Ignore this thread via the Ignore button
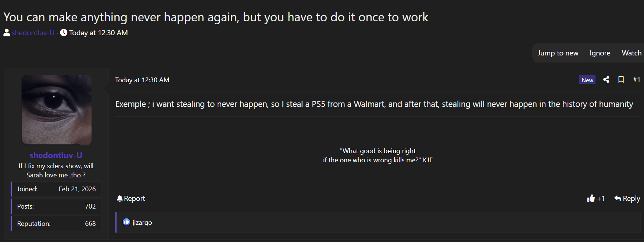The height and width of the screenshot is (242, 644). click(x=600, y=53)
